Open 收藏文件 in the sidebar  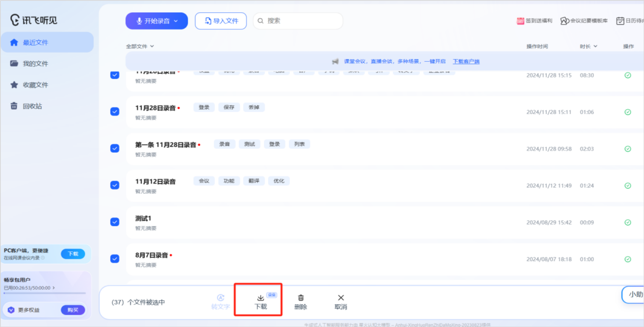point(36,85)
